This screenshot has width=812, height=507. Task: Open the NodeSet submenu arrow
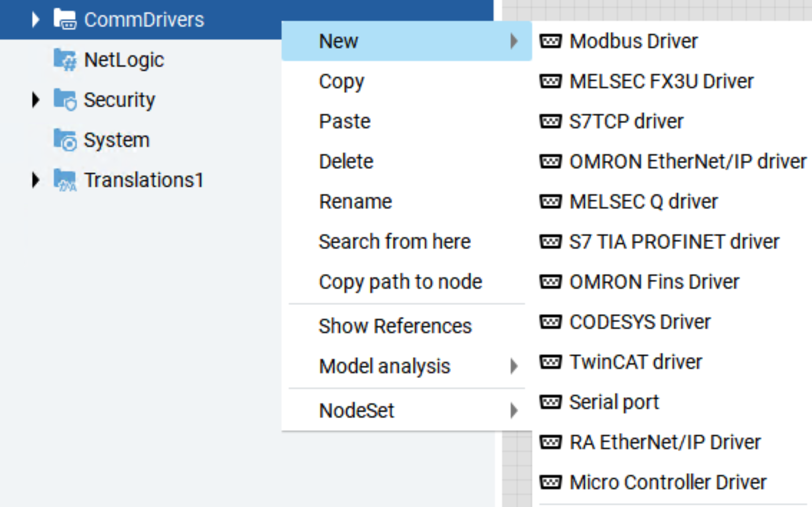(514, 410)
